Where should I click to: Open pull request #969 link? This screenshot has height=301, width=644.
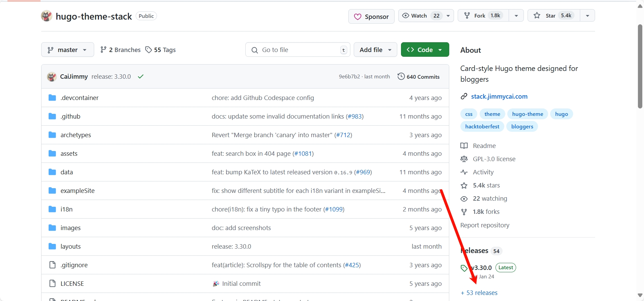pos(363,172)
